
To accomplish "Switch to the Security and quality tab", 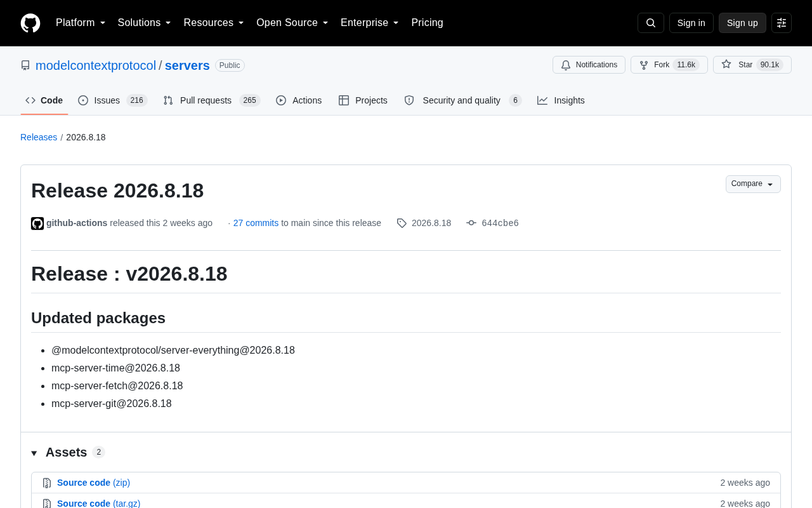I will [x=463, y=100].
